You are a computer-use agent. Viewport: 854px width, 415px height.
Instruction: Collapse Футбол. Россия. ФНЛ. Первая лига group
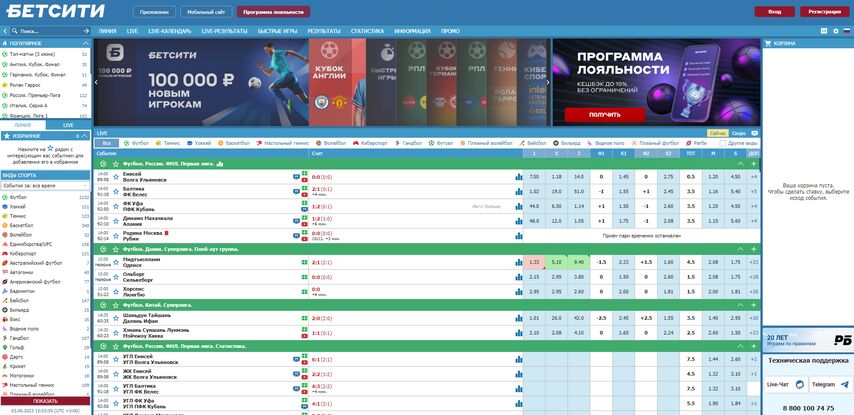740,163
